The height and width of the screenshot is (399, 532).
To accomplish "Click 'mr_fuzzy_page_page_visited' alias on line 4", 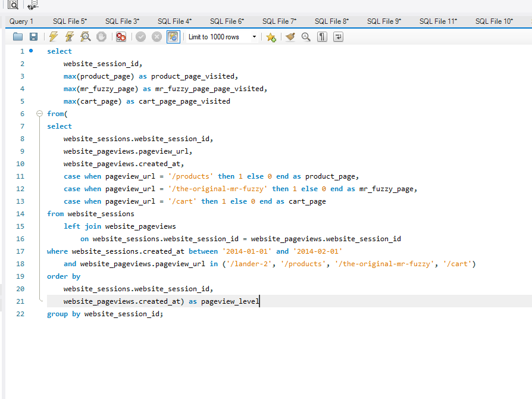I will [x=209, y=89].
